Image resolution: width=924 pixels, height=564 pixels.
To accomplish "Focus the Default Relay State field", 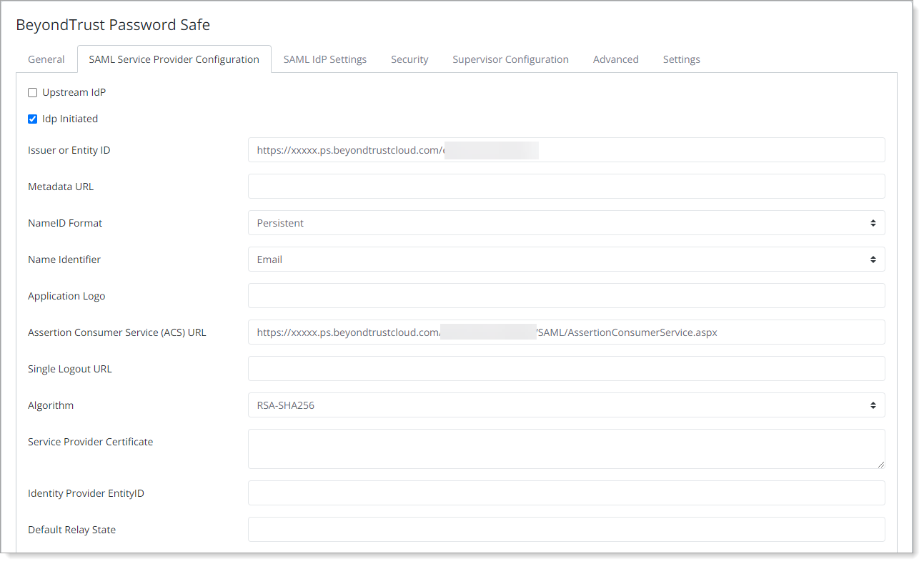I will pos(566,530).
